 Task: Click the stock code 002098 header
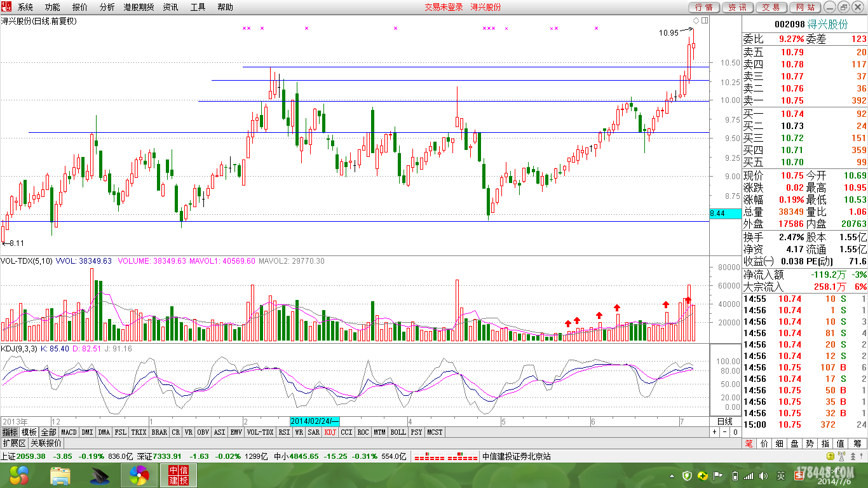790,24
